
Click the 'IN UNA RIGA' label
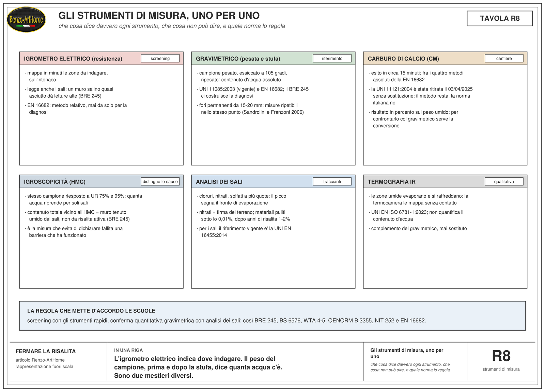(128, 350)
